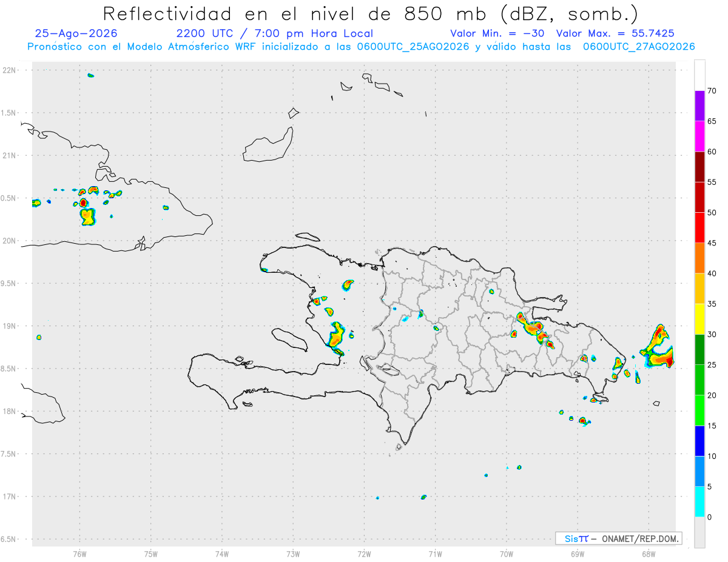Click the '76W' longitude label

coord(79,554)
